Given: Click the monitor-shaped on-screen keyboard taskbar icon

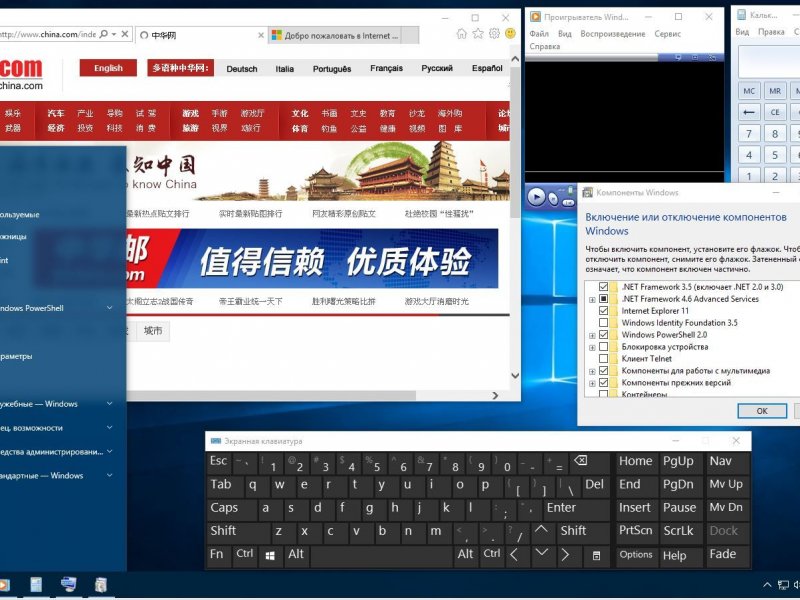Looking at the screenshot, I should click(x=68, y=585).
